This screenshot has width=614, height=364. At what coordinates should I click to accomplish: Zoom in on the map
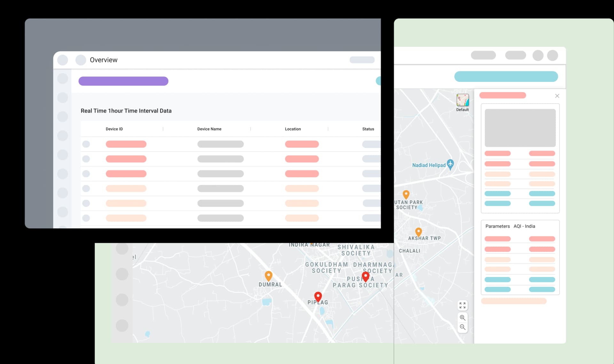tap(462, 318)
